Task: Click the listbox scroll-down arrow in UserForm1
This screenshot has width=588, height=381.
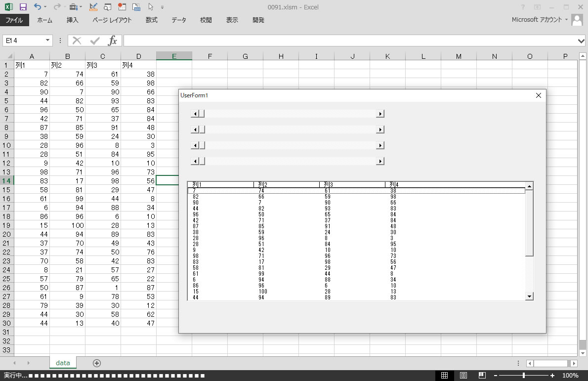Action: pyautogui.click(x=529, y=296)
